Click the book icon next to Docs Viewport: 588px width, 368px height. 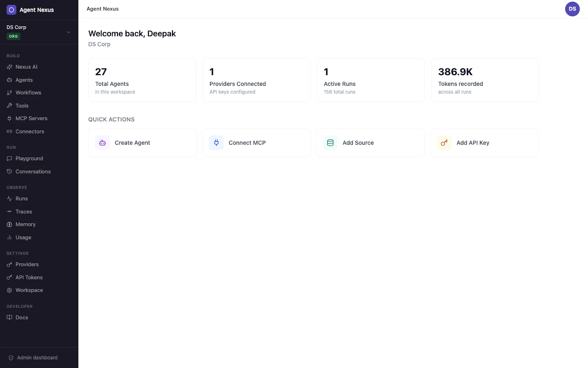click(x=10, y=318)
